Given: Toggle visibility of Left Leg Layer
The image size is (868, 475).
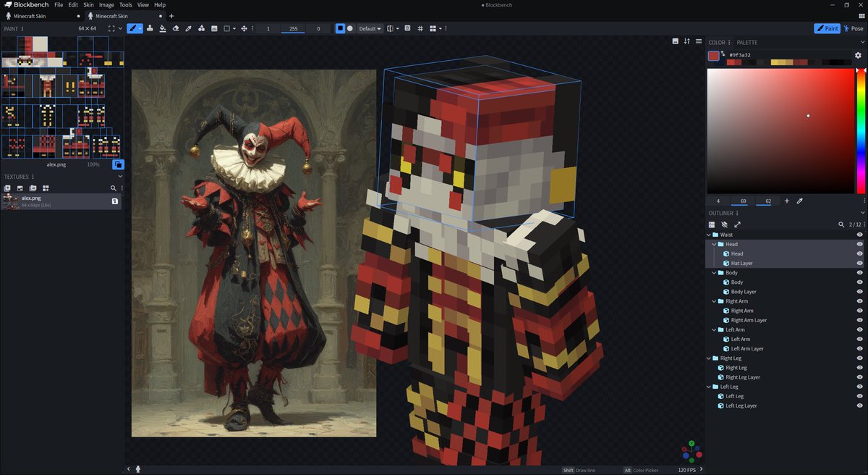Looking at the screenshot, I should coord(860,405).
